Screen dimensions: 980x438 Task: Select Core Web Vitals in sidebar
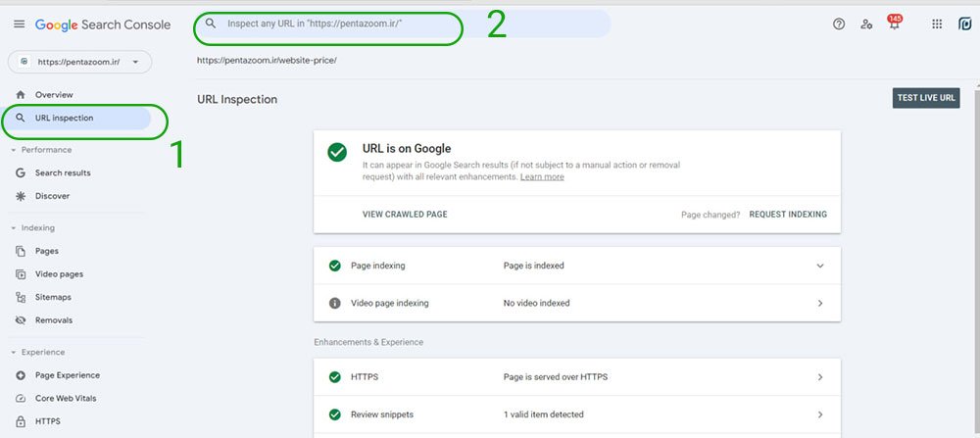pos(66,399)
